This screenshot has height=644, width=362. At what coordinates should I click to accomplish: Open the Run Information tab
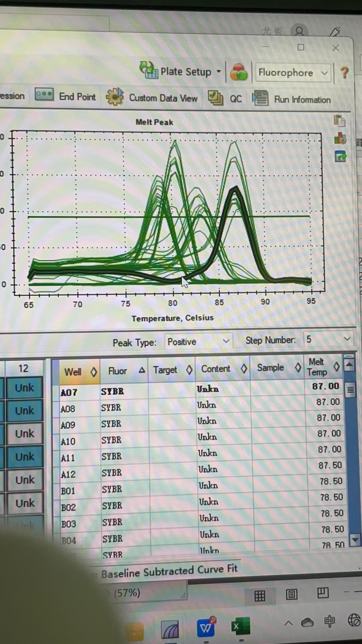(292, 99)
